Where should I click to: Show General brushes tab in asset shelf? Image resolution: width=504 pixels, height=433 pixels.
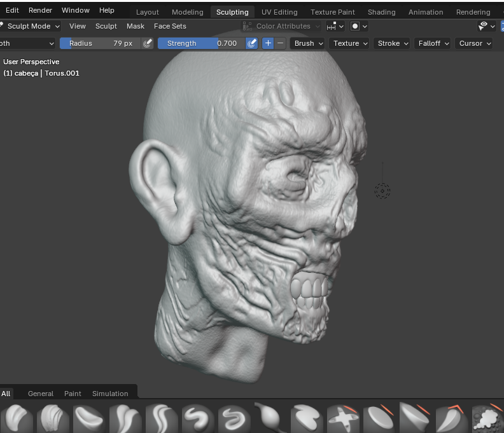[41, 394]
